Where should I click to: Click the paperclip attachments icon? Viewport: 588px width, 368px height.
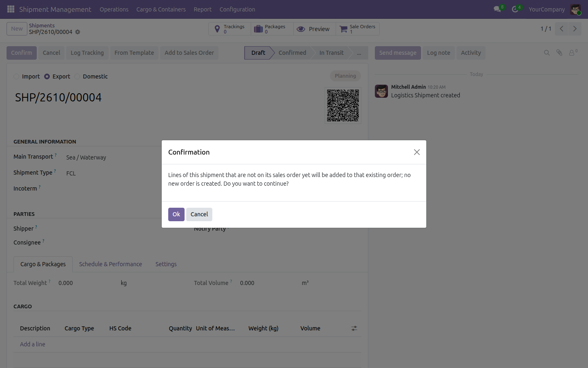(x=559, y=53)
